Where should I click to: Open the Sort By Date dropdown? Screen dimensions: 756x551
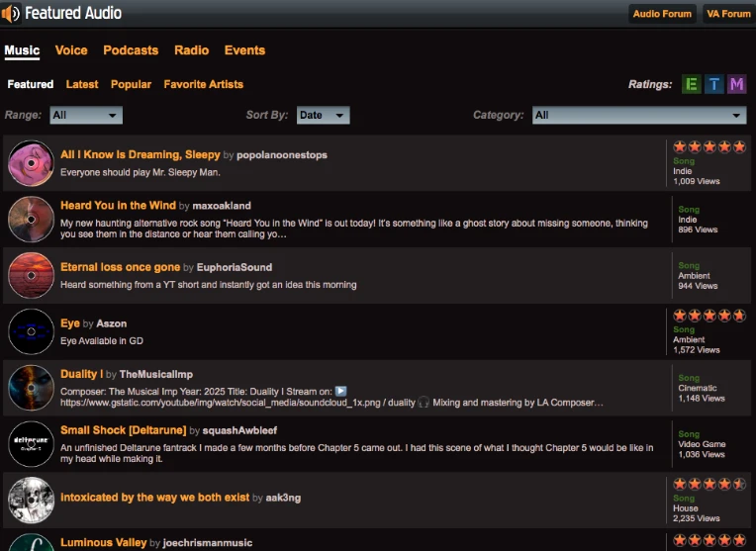pos(323,115)
